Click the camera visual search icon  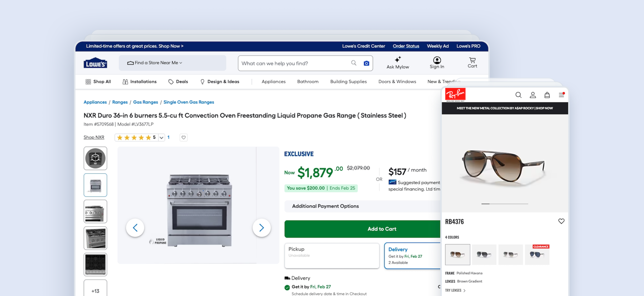coord(366,63)
